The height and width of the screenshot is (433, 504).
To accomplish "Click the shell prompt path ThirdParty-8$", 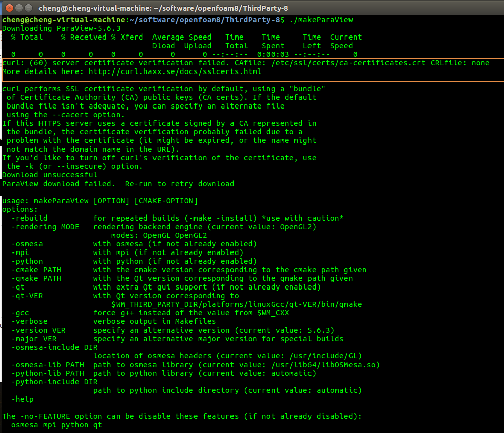I will (255, 20).
